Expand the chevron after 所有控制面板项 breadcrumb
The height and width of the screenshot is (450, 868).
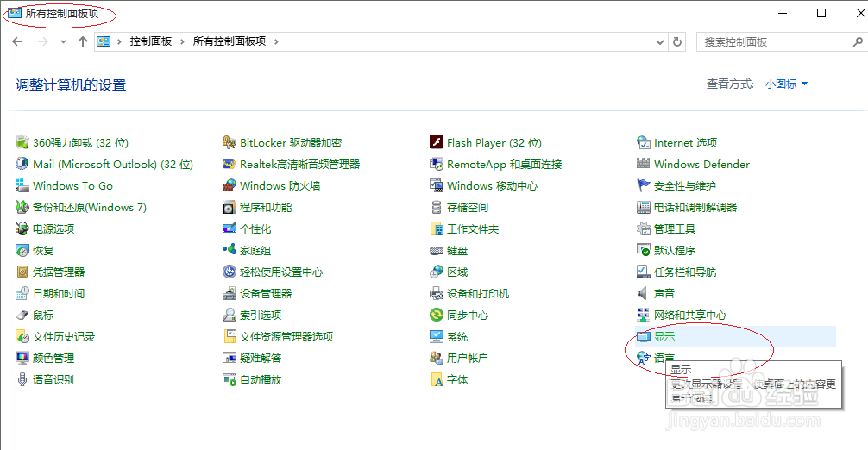coord(276,41)
